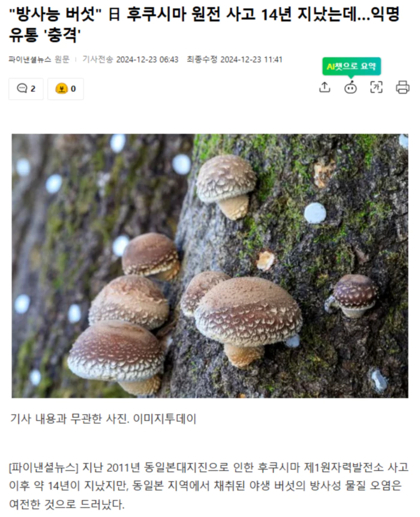Open the 원문 original article link

pos(62,59)
